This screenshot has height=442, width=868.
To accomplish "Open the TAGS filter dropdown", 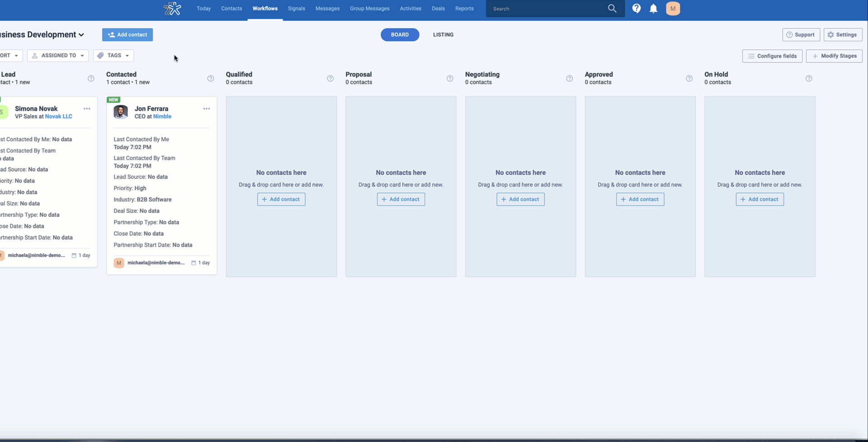I will click(113, 55).
